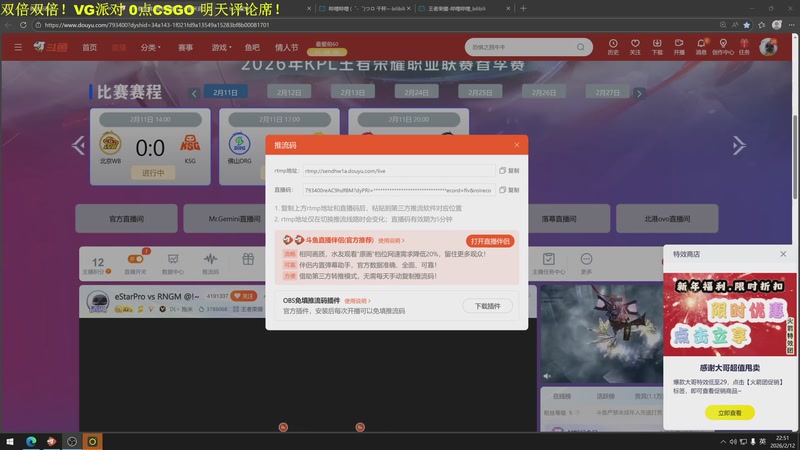Close the 推流码 dialog
This screenshot has height=450, width=800.
pyautogui.click(x=517, y=145)
